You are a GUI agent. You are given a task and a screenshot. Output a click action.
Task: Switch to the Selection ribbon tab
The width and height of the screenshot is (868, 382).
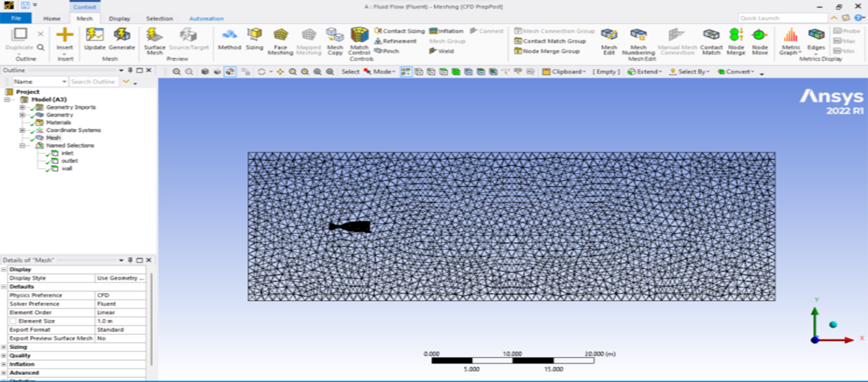pyautogui.click(x=159, y=19)
